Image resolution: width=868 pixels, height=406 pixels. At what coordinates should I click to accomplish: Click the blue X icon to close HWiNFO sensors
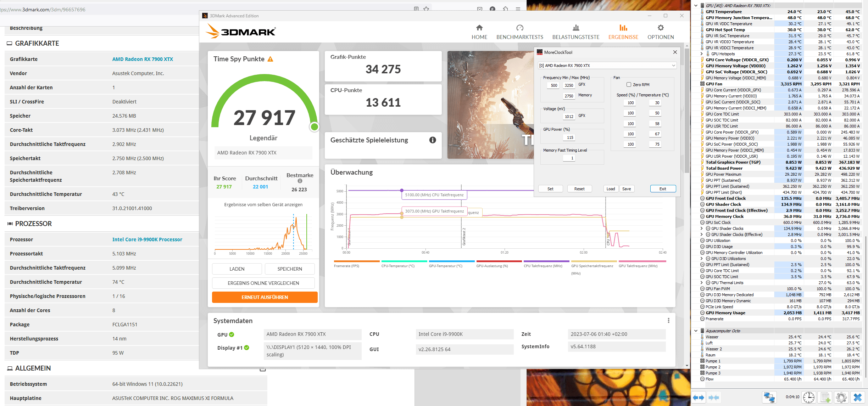(858, 397)
